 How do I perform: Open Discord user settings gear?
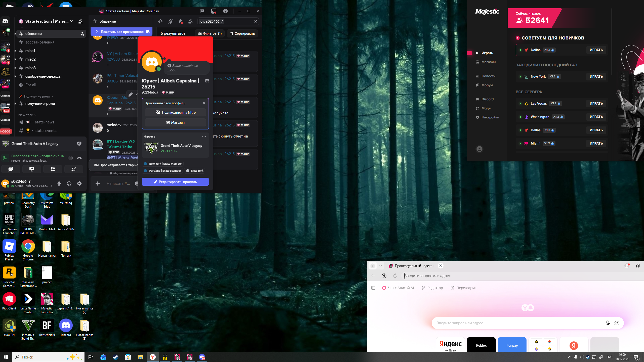point(79,184)
